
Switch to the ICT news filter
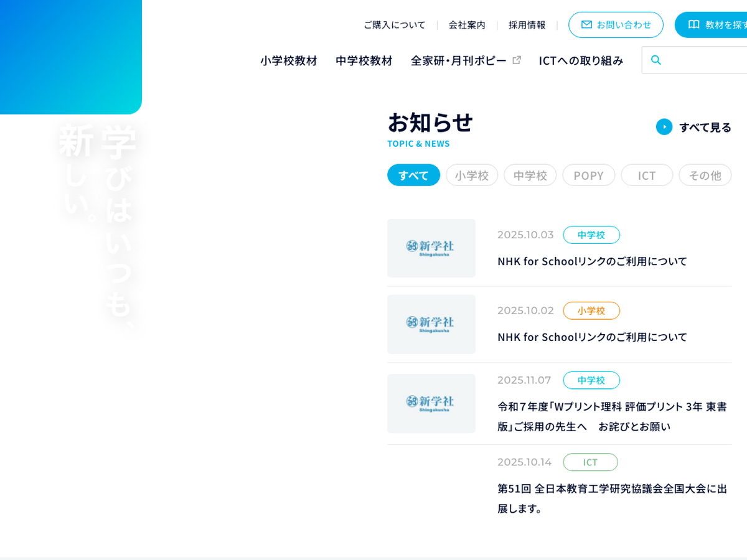pyautogui.click(x=647, y=175)
